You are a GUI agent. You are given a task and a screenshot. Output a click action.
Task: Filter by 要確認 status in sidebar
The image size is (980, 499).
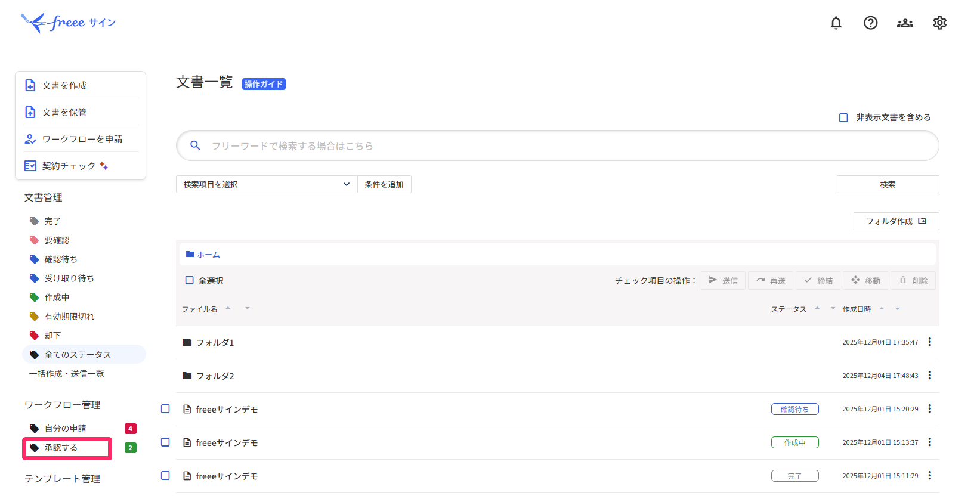(x=57, y=240)
